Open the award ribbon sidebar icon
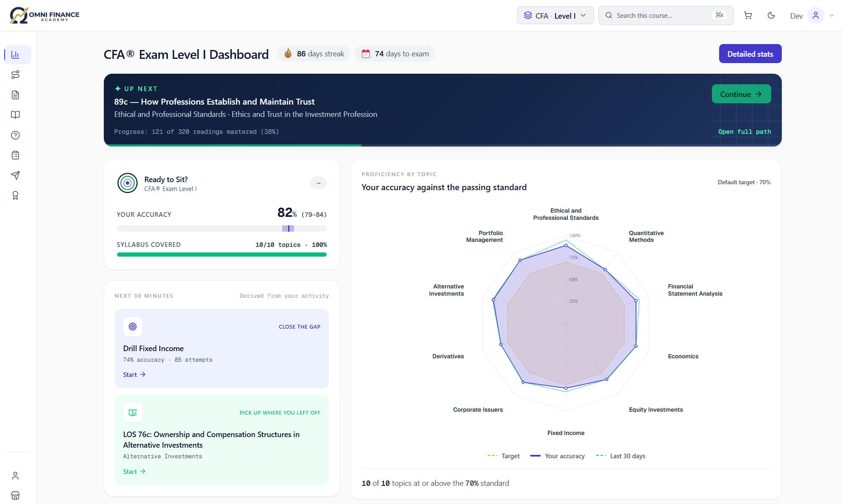The image size is (842, 504). tap(15, 195)
